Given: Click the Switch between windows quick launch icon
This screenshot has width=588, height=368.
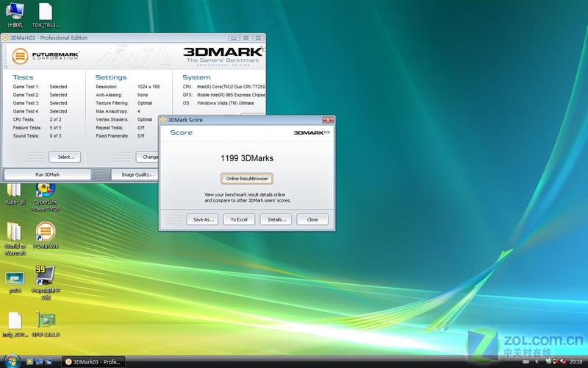Looking at the screenshot, I should pyautogui.click(x=49, y=362).
